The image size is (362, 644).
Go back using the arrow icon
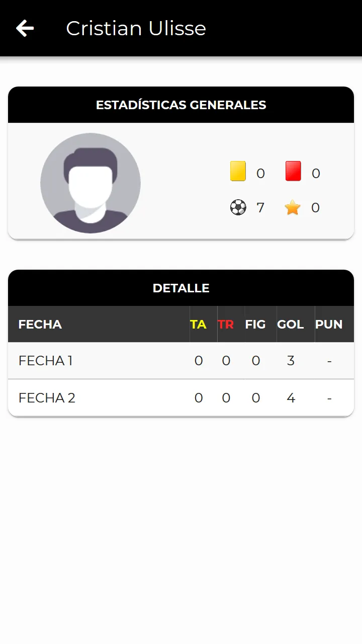point(25,28)
